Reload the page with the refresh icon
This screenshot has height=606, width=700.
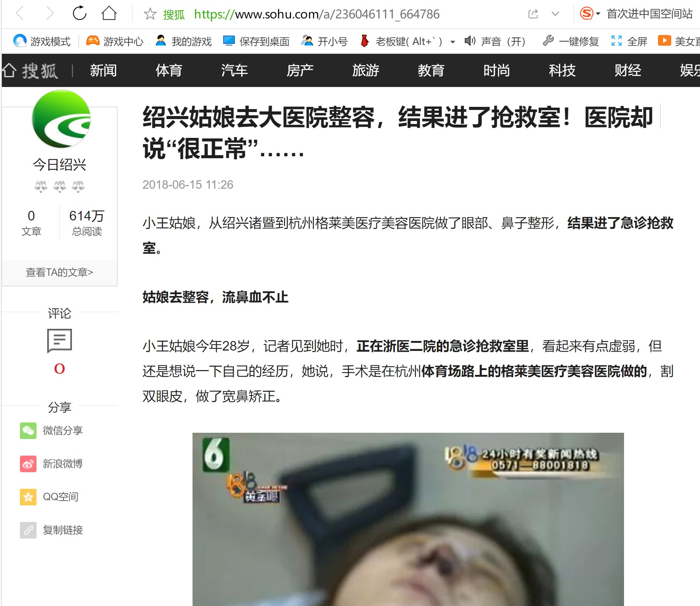click(79, 14)
